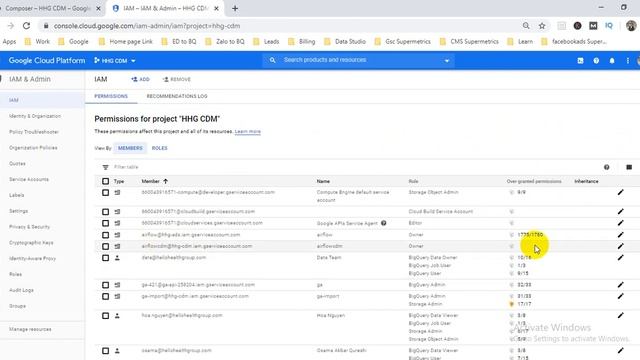
Task: Edit the ga BigQuery Admin member row
Action: pos(620,284)
